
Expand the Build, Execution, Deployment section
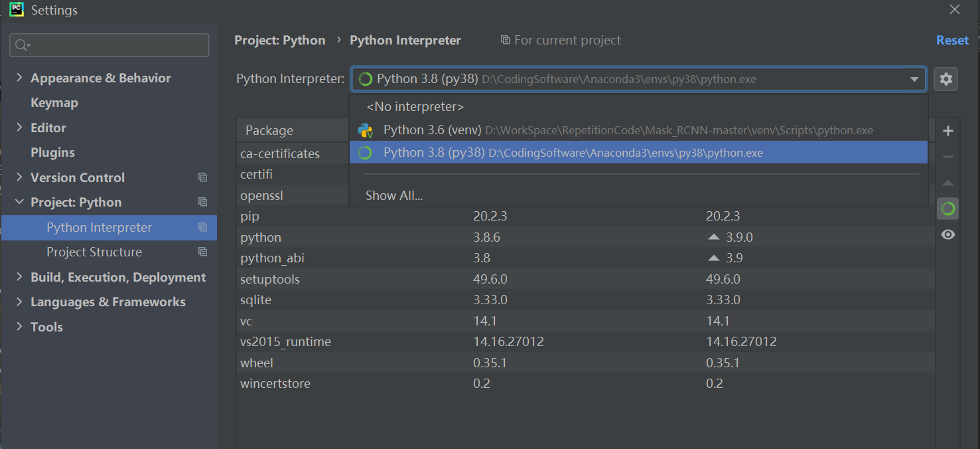[19, 277]
